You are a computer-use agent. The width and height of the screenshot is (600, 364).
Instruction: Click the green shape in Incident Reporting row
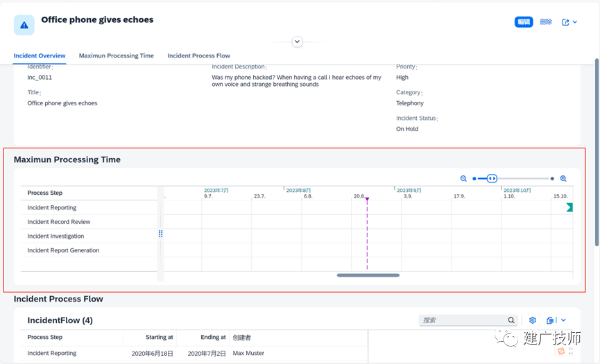click(x=569, y=207)
